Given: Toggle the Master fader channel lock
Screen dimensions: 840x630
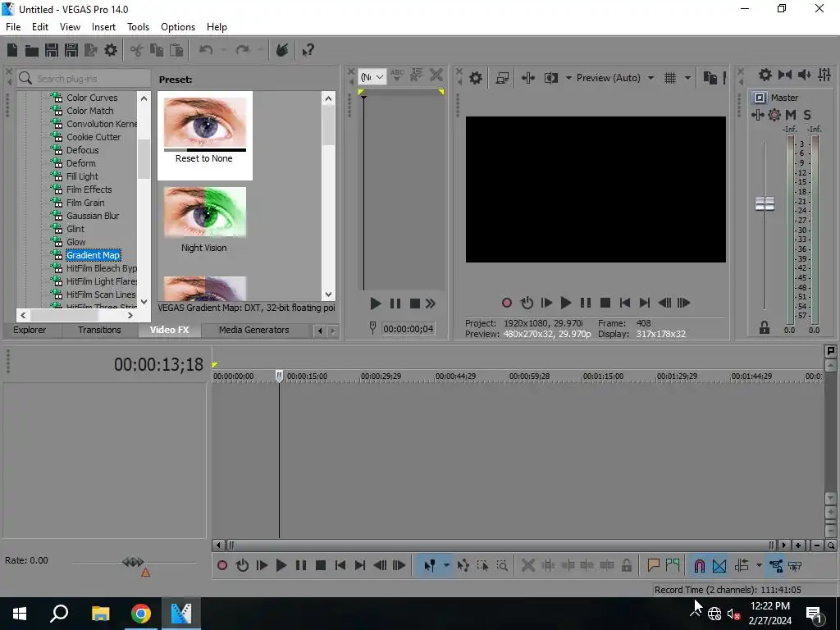Looking at the screenshot, I should pos(765,328).
